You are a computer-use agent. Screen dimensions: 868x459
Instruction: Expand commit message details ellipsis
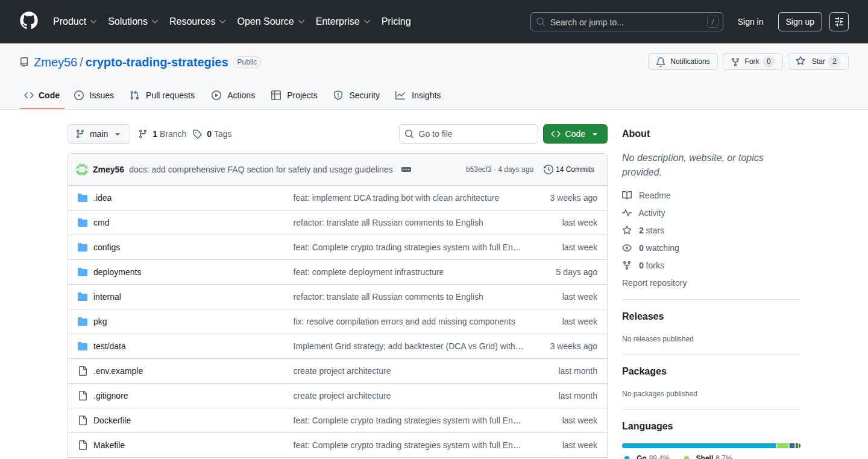click(406, 169)
